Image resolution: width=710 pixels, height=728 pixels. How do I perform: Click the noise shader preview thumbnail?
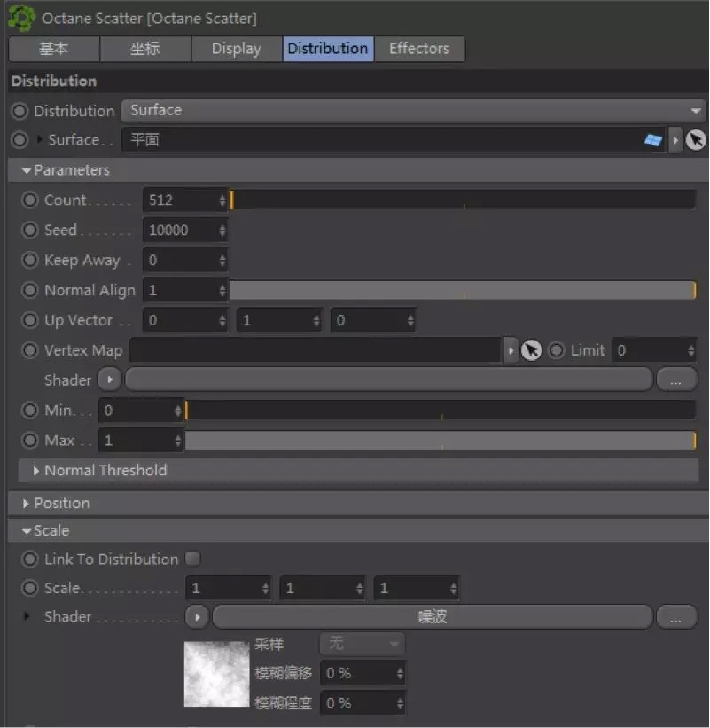point(217,674)
